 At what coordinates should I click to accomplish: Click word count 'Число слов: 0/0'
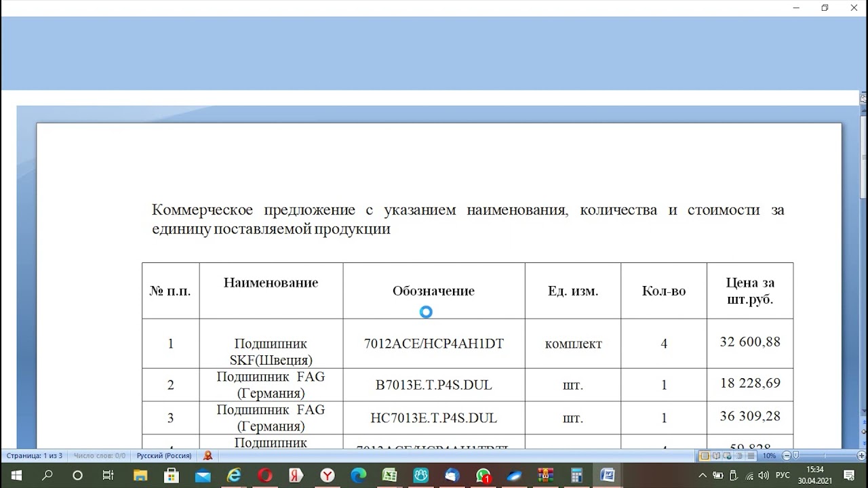99,456
